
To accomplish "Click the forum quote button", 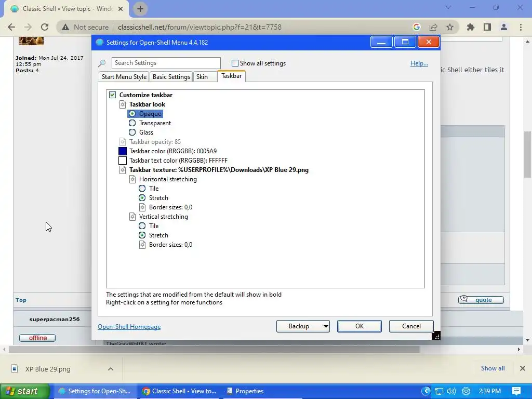I will pos(481,300).
